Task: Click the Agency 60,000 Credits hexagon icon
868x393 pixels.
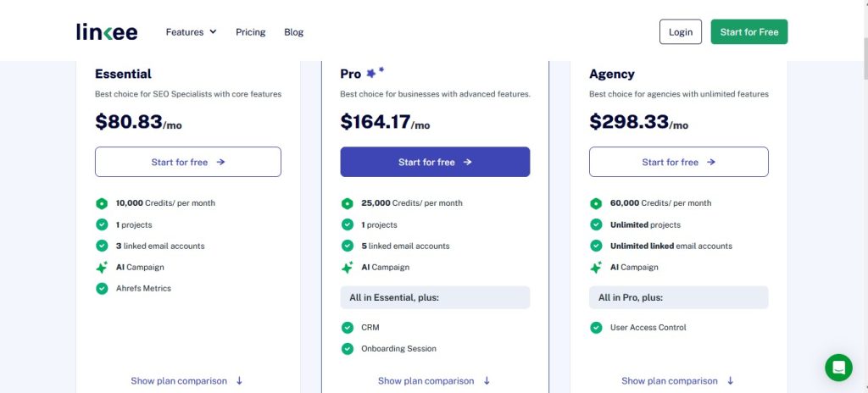Action: click(596, 203)
